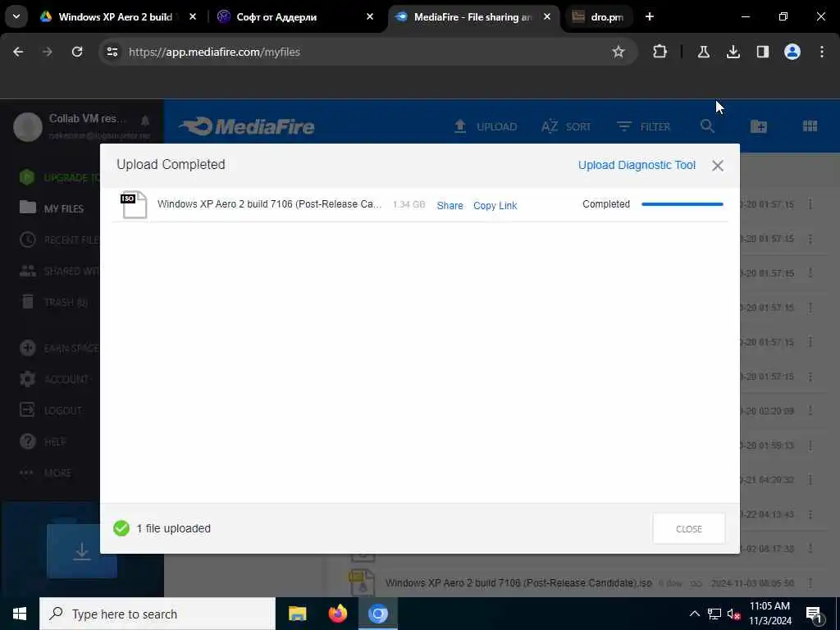Open Chrome Labs flask icon
Image resolution: width=840 pixels, height=630 pixels.
[x=703, y=52]
